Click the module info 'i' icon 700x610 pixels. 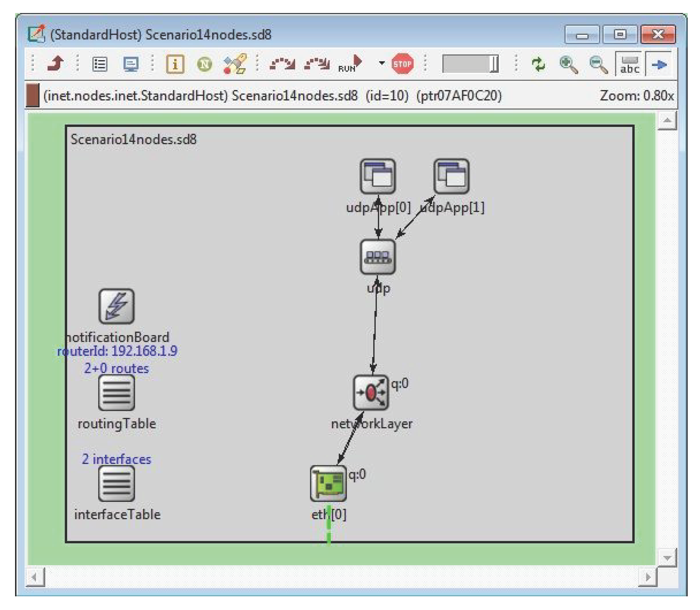(175, 64)
